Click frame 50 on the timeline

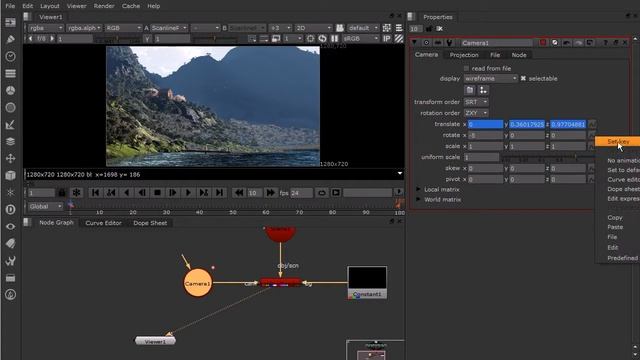click(x=233, y=212)
